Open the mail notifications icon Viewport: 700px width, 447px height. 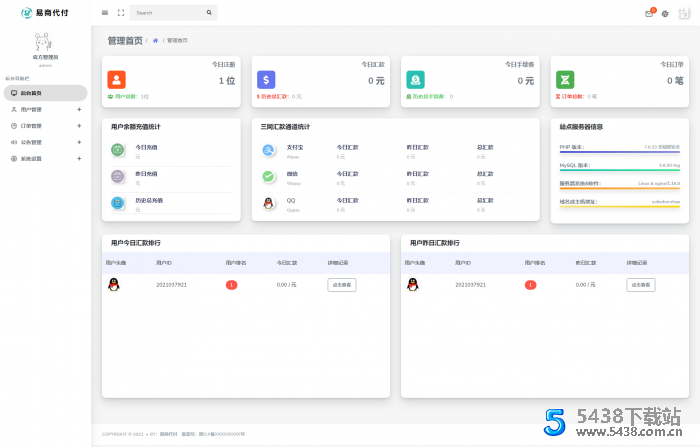click(649, 14)
